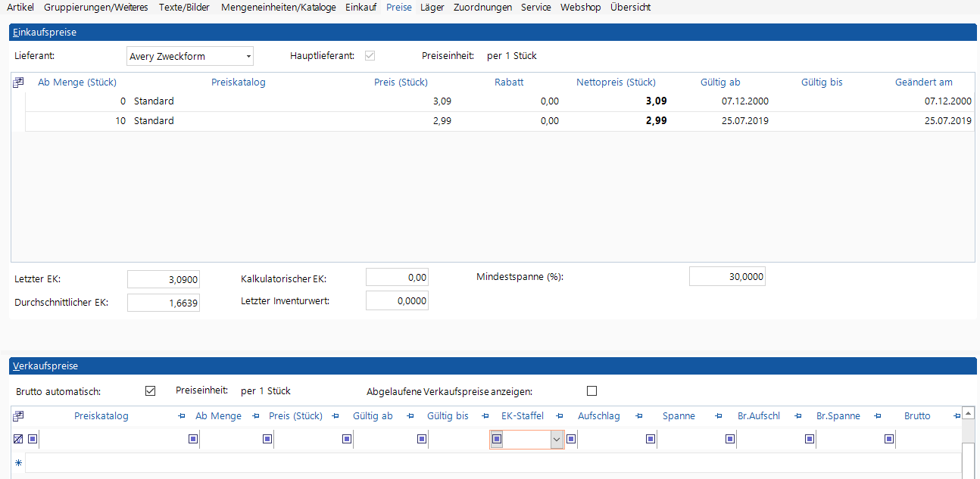This screenshot has height=479, width=980.
Task: Click the Mindestspanne (%) input field
Action: 727,277
